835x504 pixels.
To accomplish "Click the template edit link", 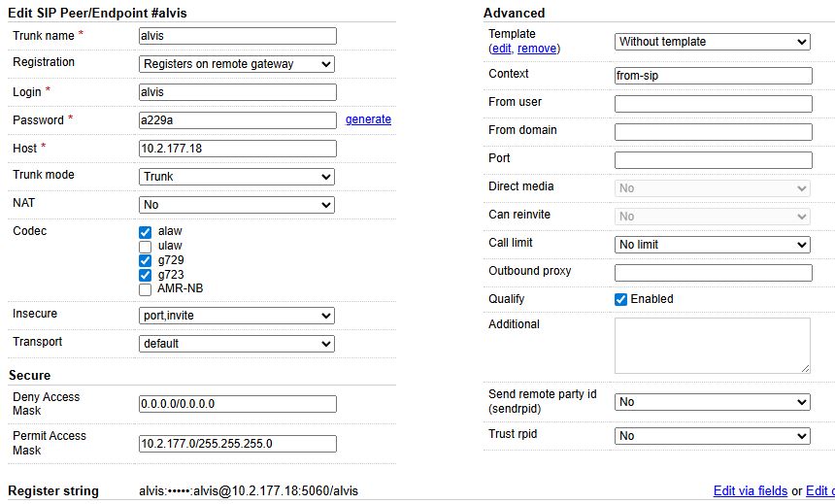I will coord(501,49).
